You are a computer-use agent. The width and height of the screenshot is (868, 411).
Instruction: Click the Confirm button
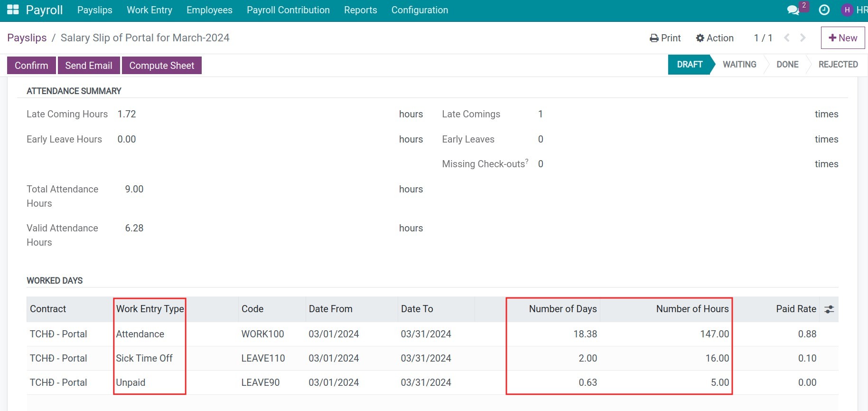point(31,66)
